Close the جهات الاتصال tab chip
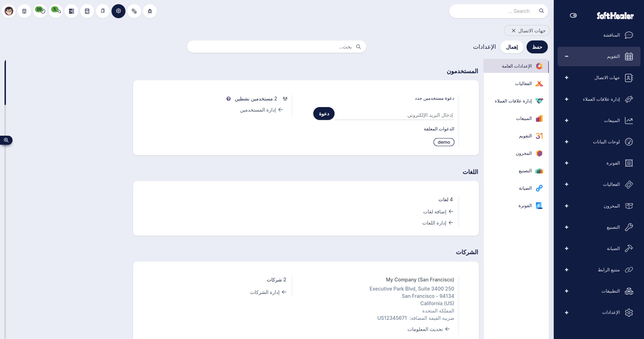The width and height of the screenshot is (644, 339). click(514, 31)
